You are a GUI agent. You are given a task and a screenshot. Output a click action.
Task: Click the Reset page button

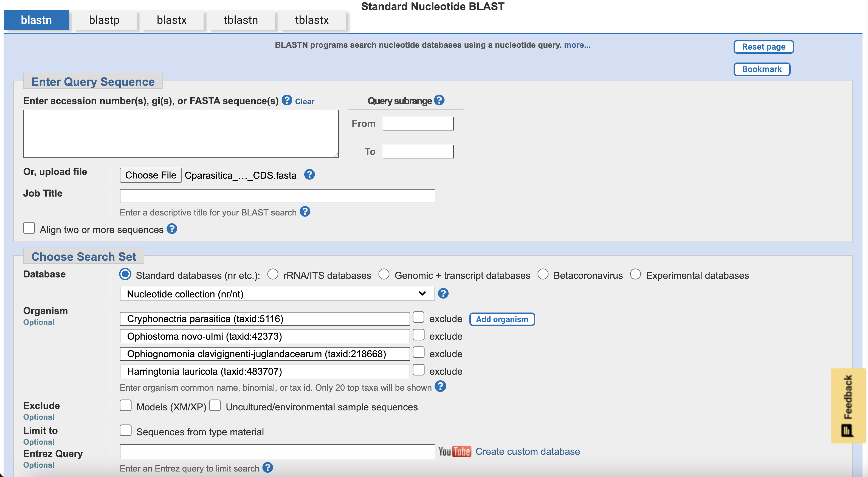tap(763, 47)
